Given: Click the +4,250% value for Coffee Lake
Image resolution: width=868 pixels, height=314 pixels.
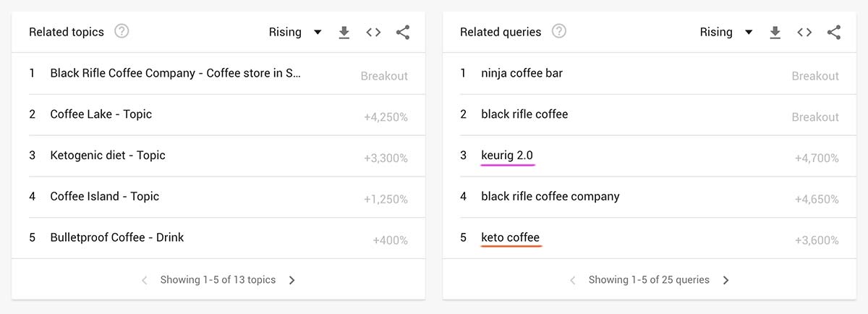Looking at the screenshot, I should (x=386, y=117).
